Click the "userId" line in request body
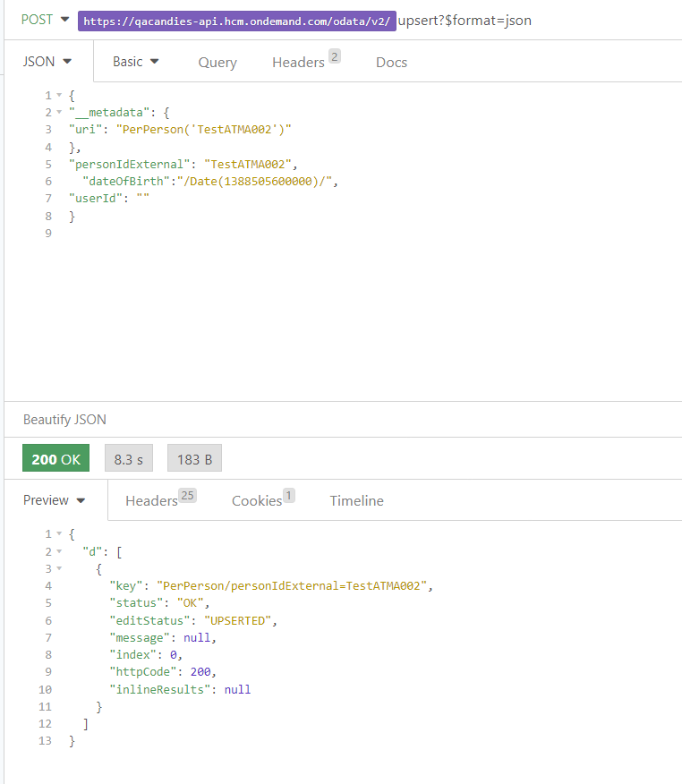The width and height of the screenshot is (682, 784). 109,198
